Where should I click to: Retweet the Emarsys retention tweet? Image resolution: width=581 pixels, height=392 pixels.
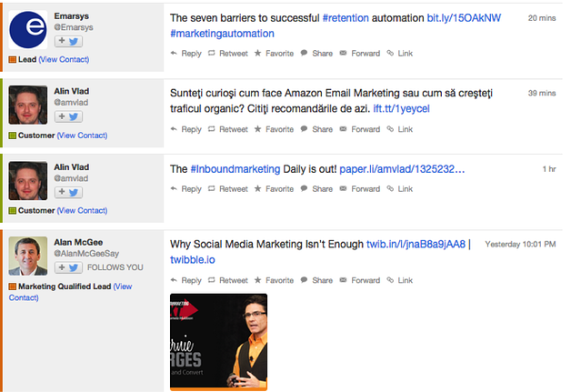coord(228,54)
